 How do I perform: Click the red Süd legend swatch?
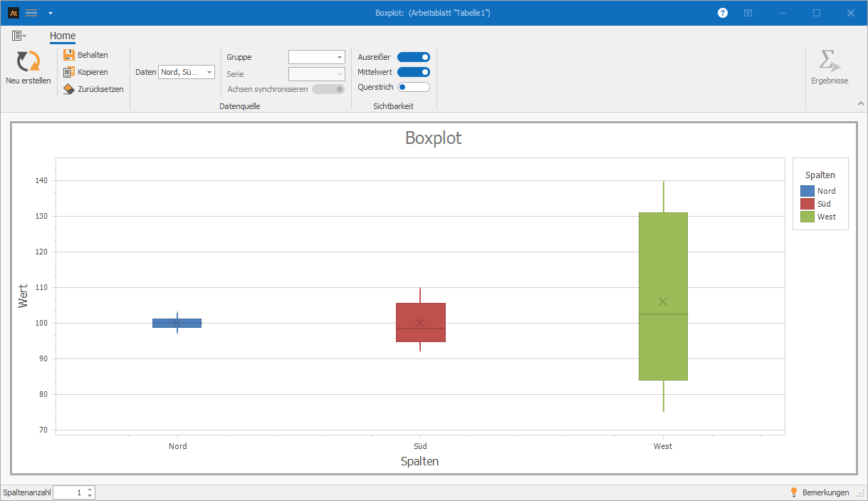[x=807, y=204]
